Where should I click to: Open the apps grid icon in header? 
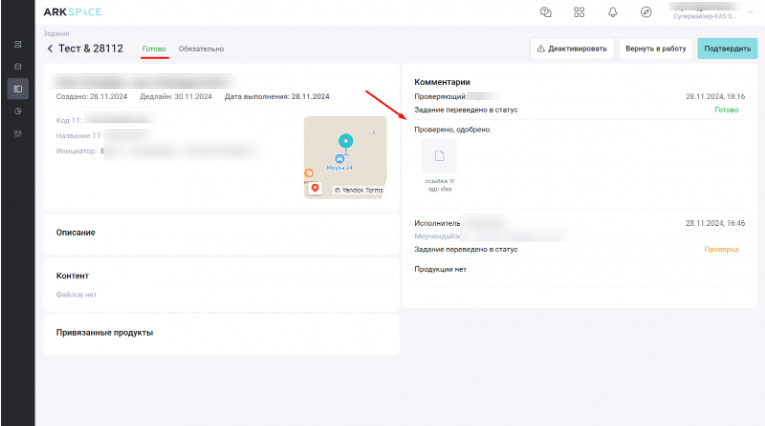579,12
